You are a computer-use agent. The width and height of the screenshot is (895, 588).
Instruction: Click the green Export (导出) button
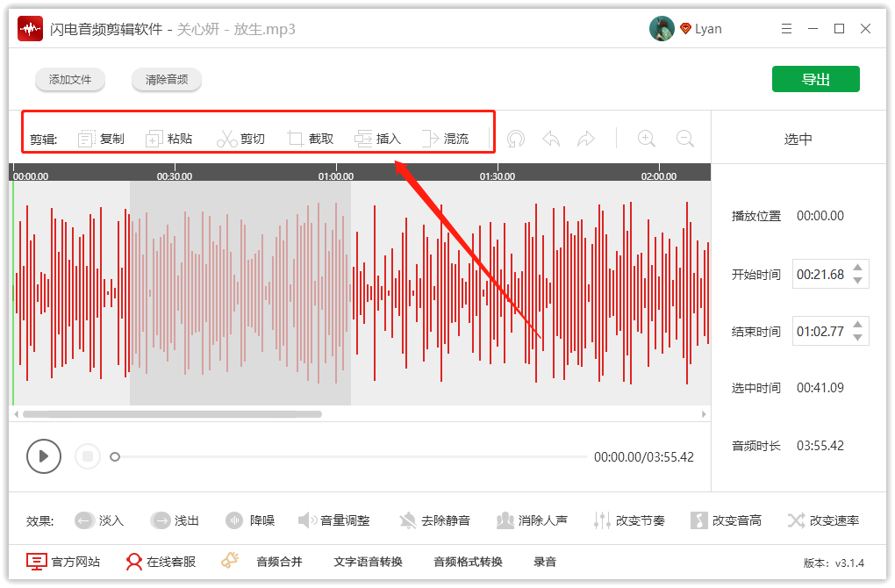pyautogui.click(x=816, y=79)
